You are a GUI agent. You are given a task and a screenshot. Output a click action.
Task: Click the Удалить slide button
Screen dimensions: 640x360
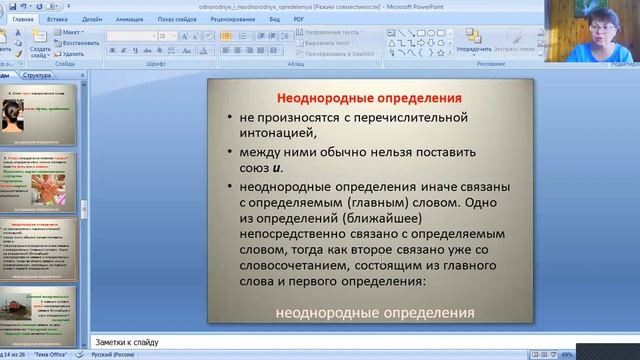pos(69,53)
